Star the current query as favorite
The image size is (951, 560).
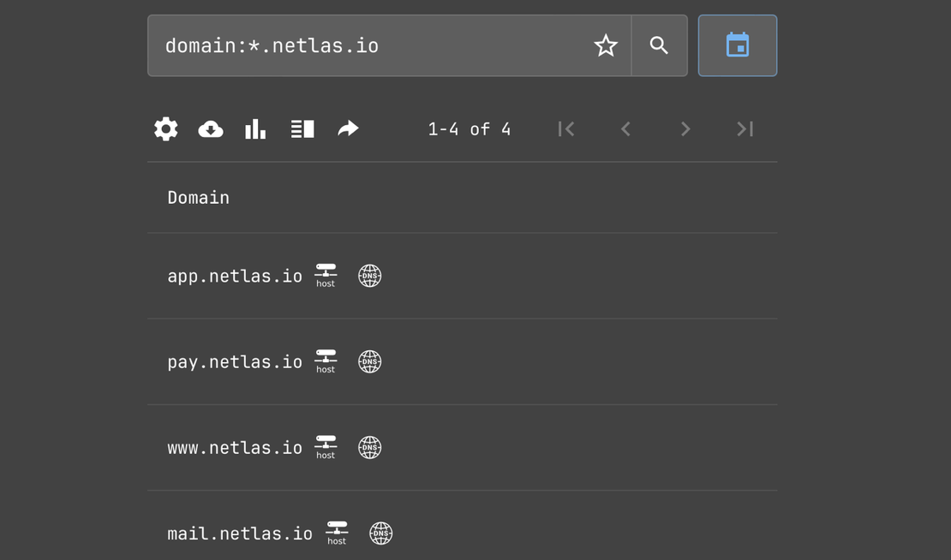point(606,45)
